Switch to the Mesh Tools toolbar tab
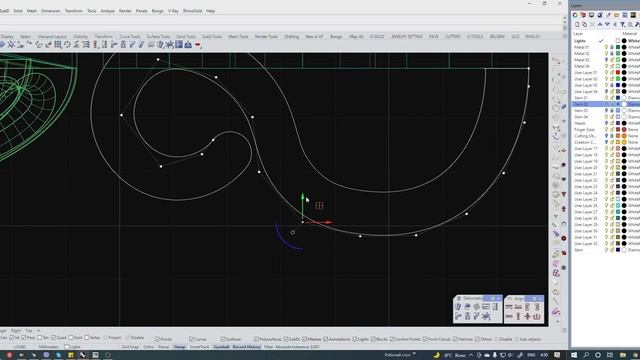Screen dimensions: 640x360 [238, 37]
